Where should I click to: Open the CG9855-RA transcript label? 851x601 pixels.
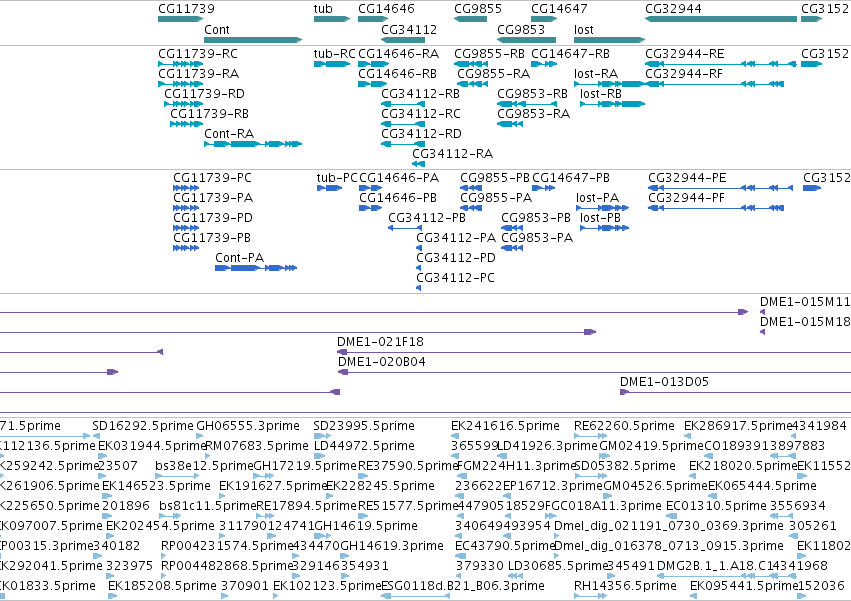(493, 74)
